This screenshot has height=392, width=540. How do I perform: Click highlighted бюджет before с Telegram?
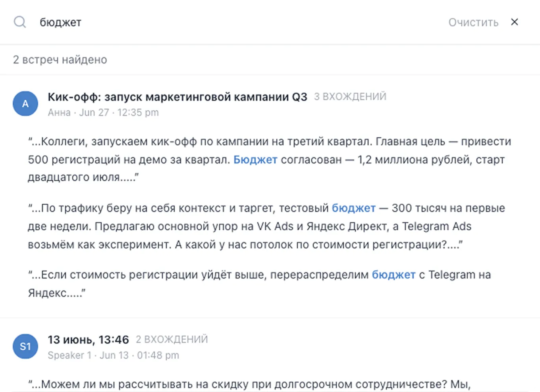pyautogui.click(x=393, y=275)
